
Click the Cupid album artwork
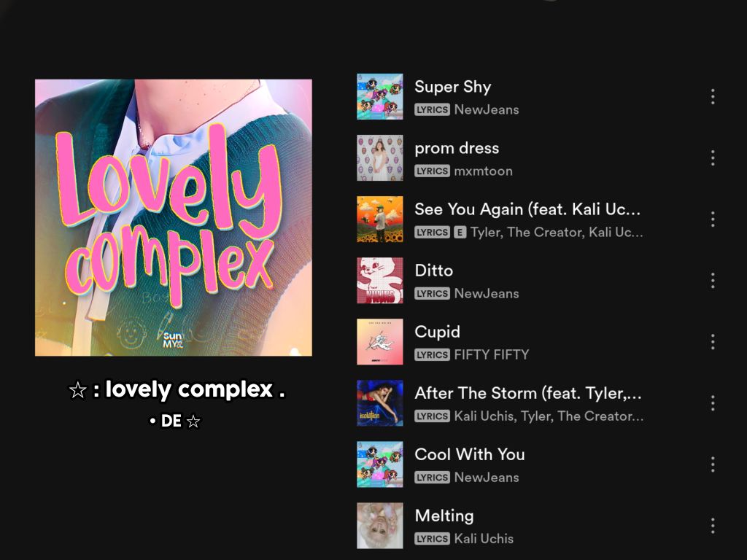(x=379, y=342)
